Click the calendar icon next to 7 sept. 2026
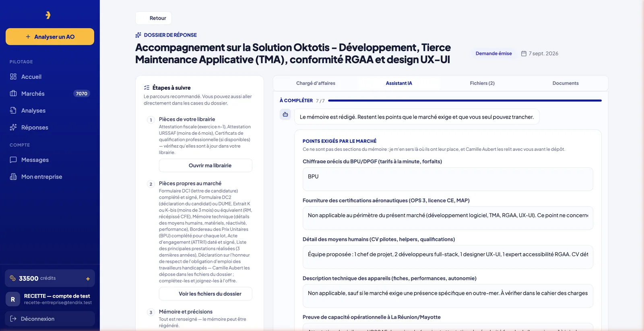 click(x=524, y=53)
